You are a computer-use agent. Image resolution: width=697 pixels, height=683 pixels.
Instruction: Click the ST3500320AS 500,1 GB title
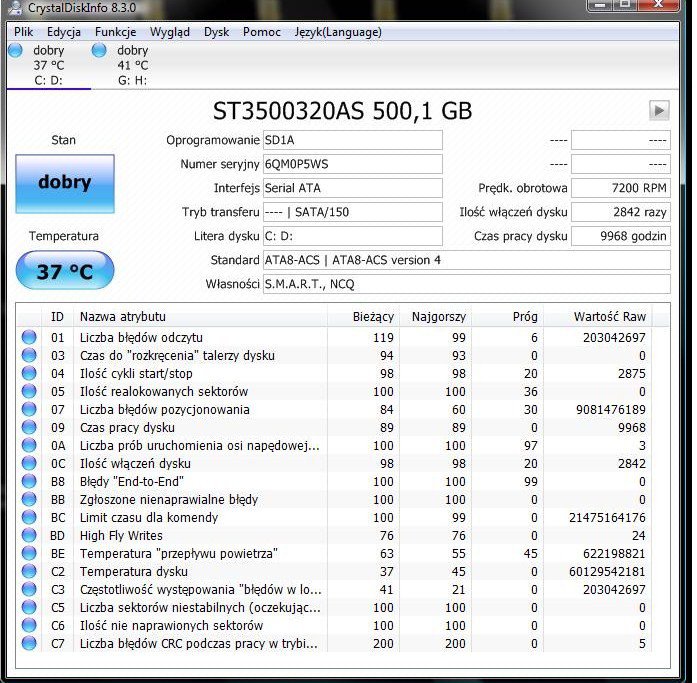coord(342,111)
